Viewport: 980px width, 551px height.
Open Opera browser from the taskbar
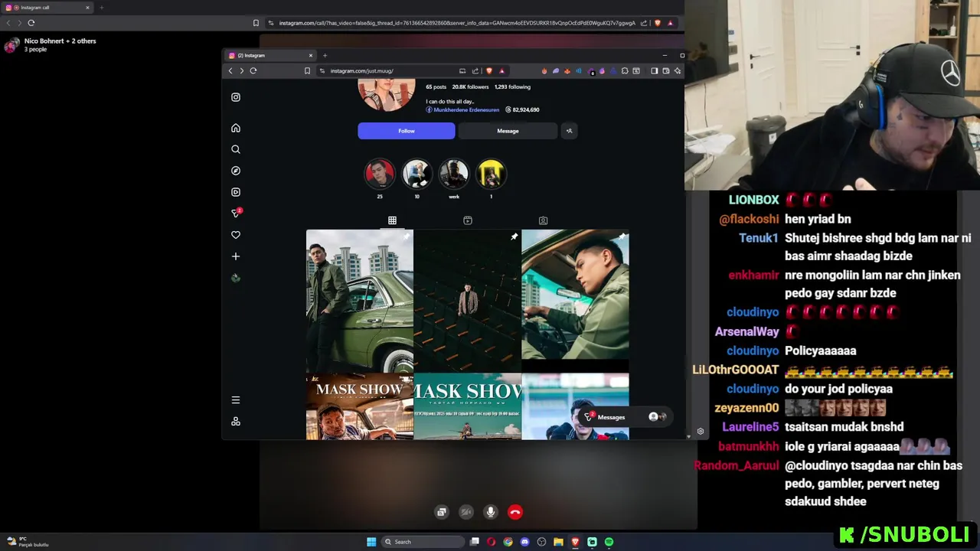tap(491, 542)
